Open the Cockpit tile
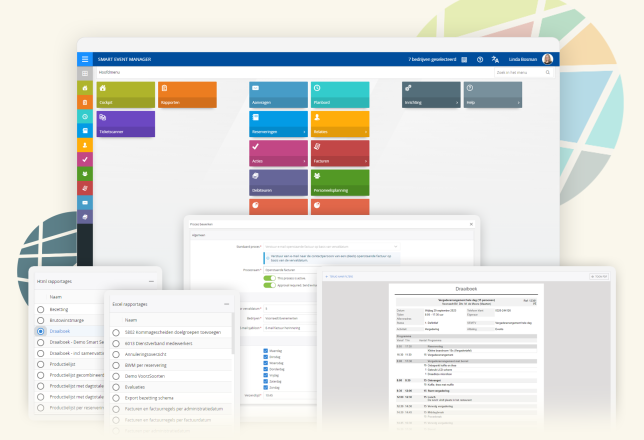The image size is (644, 440). point(126,94)
